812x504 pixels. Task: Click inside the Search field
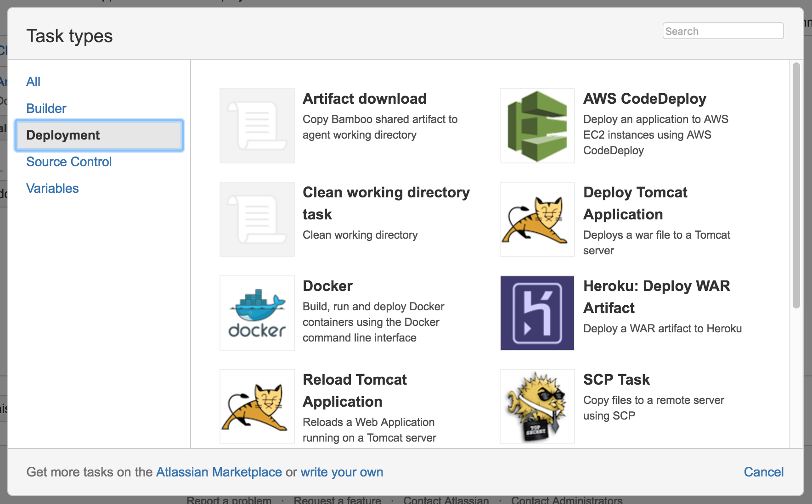[722, 31]
